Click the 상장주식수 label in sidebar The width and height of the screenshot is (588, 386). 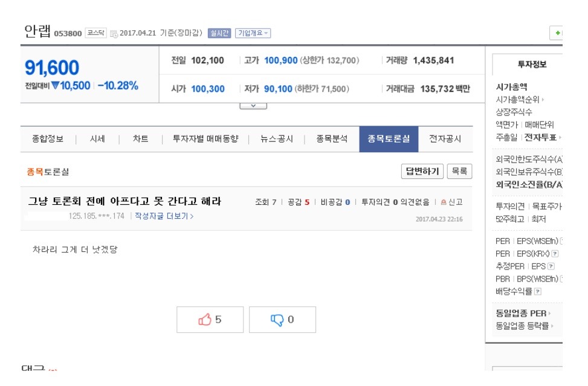click(514, 112)
